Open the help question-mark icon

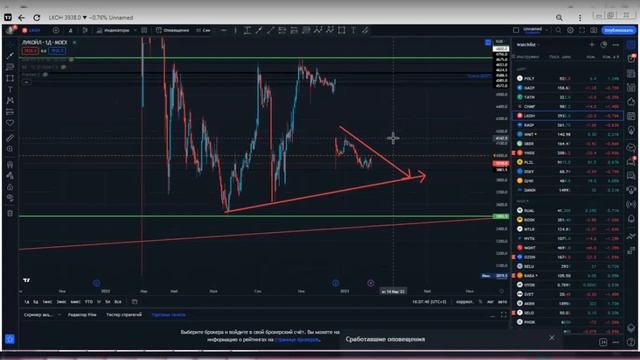point(631,343)
